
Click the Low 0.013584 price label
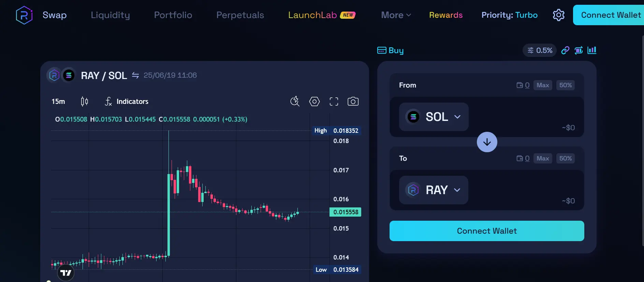coord(337,270)
